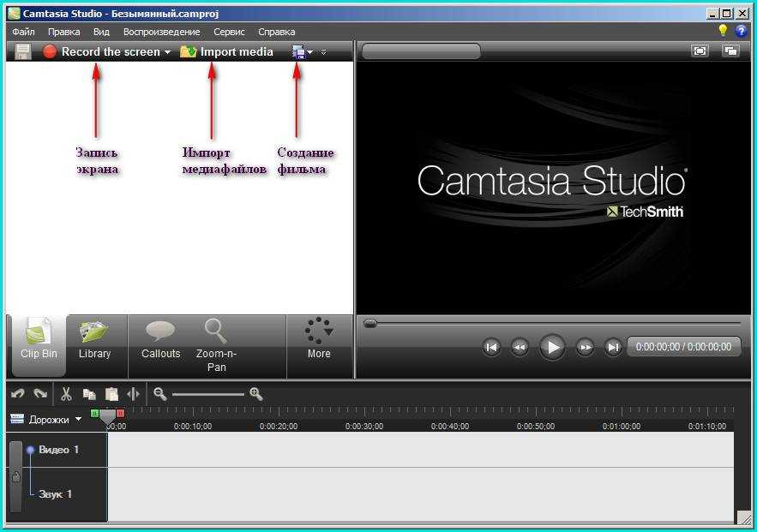This screenshot has height=532, width=757.
Task: Jump to next clip button
Action: [613, 347]
